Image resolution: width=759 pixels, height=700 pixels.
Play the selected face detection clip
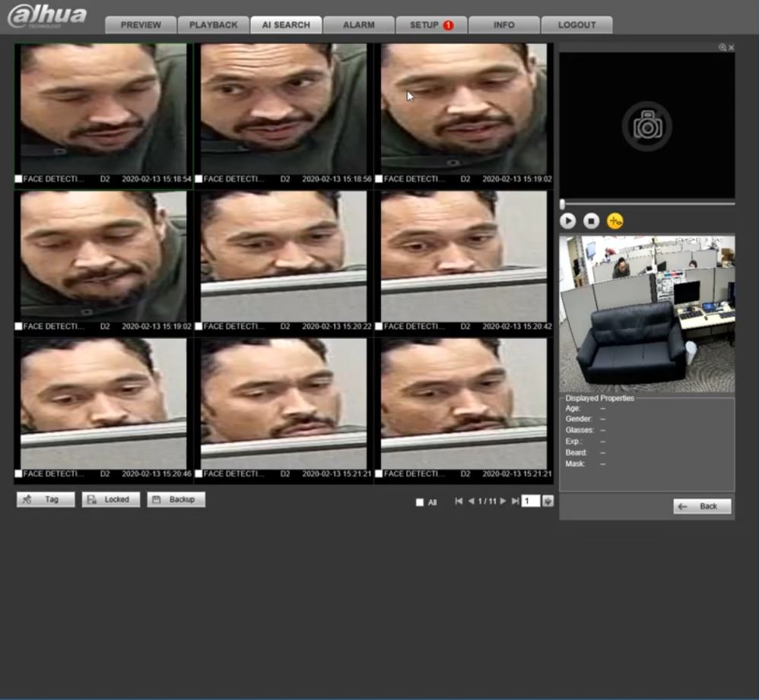pyautogui.click(x=568, y=221)
